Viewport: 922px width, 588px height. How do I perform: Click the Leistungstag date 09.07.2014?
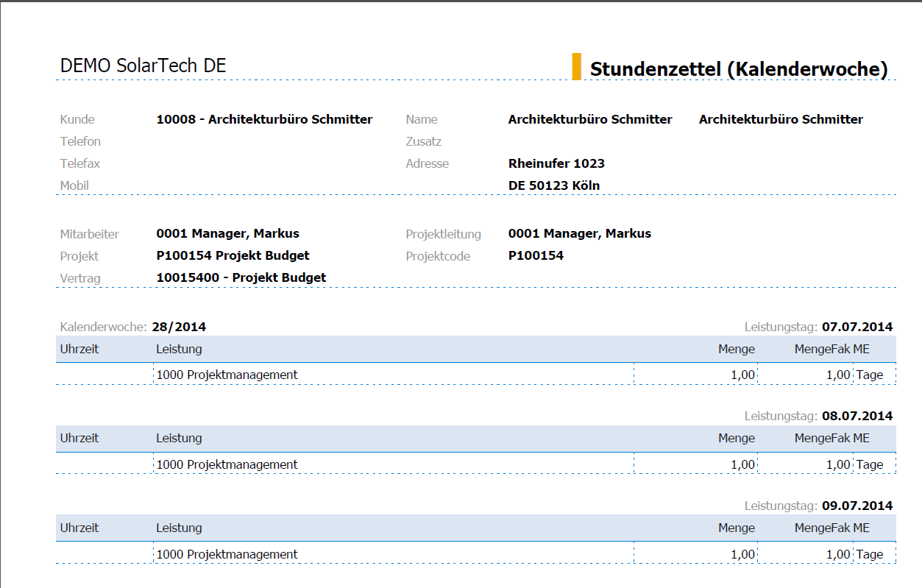point(857,506)
